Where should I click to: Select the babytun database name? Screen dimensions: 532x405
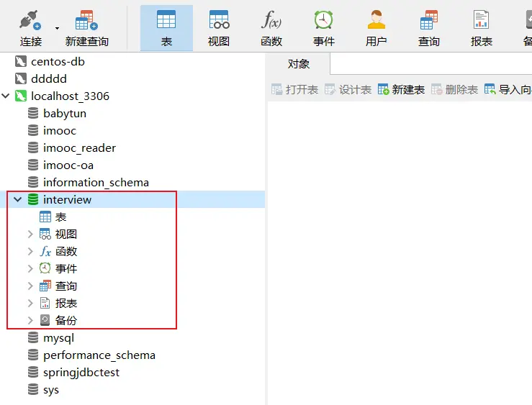(x=65, y=114)
